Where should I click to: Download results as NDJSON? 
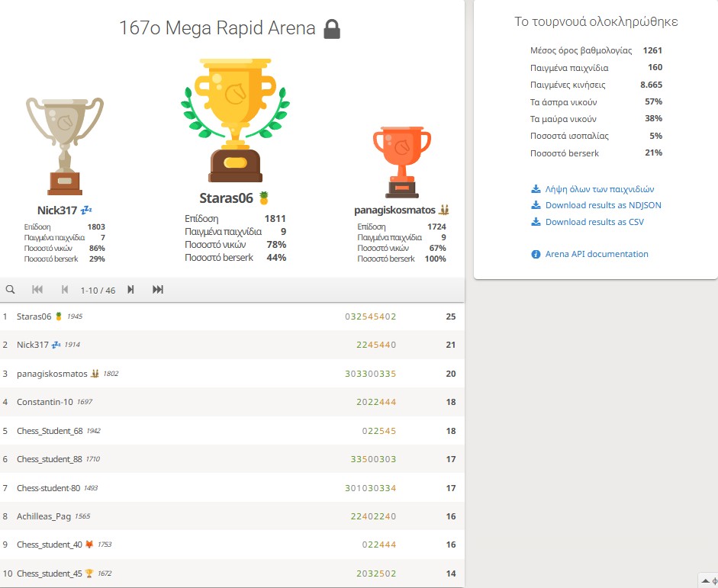[x=603, y=205]
